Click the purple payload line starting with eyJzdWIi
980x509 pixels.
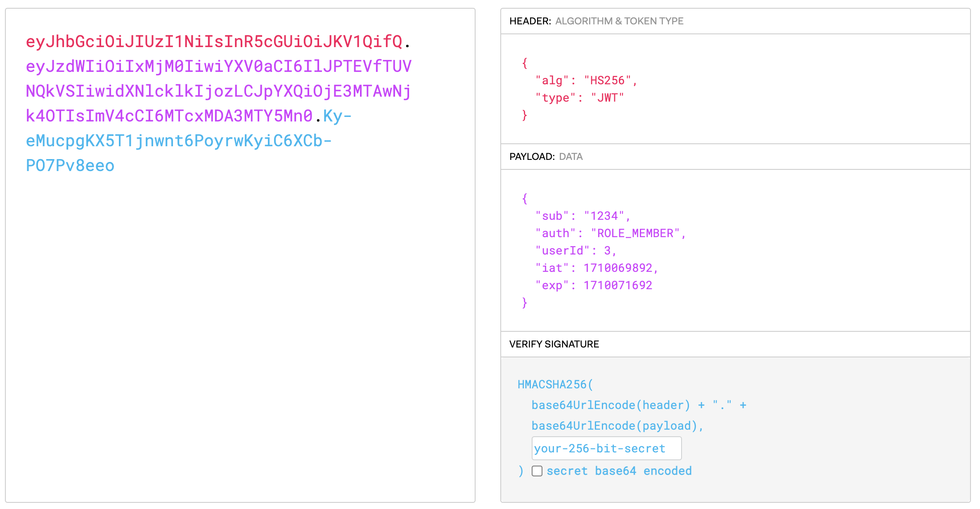(219, 67)
